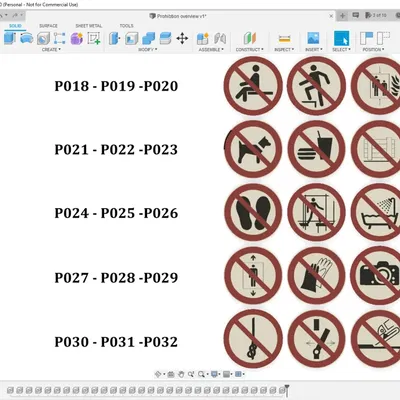The width and height of the screenshot is (400, 400).
Task: Select the no switching lever sign
Action: (x=316, y=339)
